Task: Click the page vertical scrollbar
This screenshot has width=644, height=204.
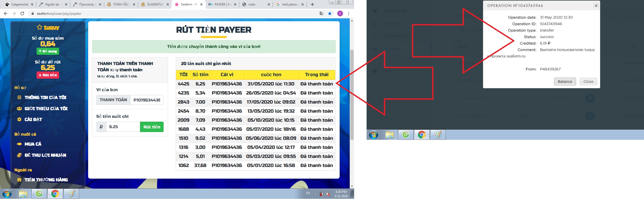Action: tap(352, 95)
